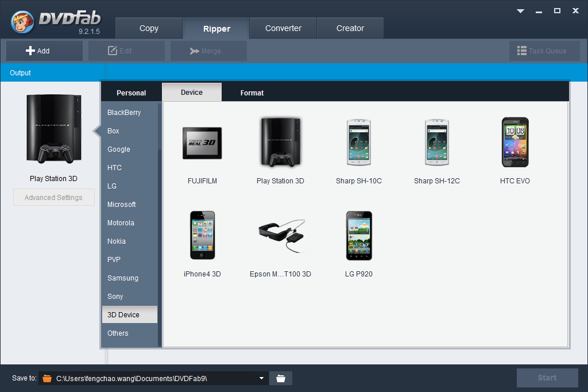The width and height of the screenshot is (588, 392).
Task: Click the Merge toolbar button
Action: pos(208,51)
